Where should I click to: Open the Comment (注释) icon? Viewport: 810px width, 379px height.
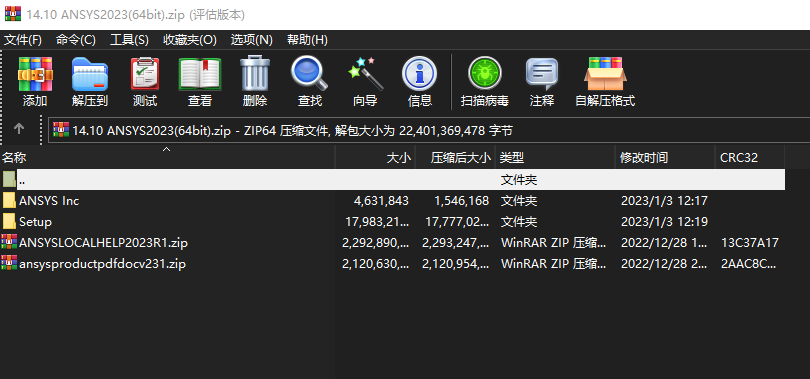click(x=542, y=74)
